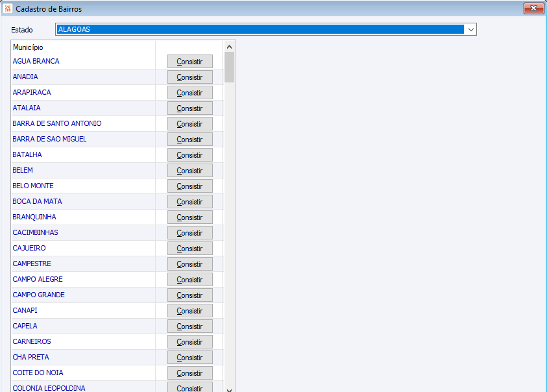Click Consistir for CAMPO GRANDE

click(x=189, y=295)
